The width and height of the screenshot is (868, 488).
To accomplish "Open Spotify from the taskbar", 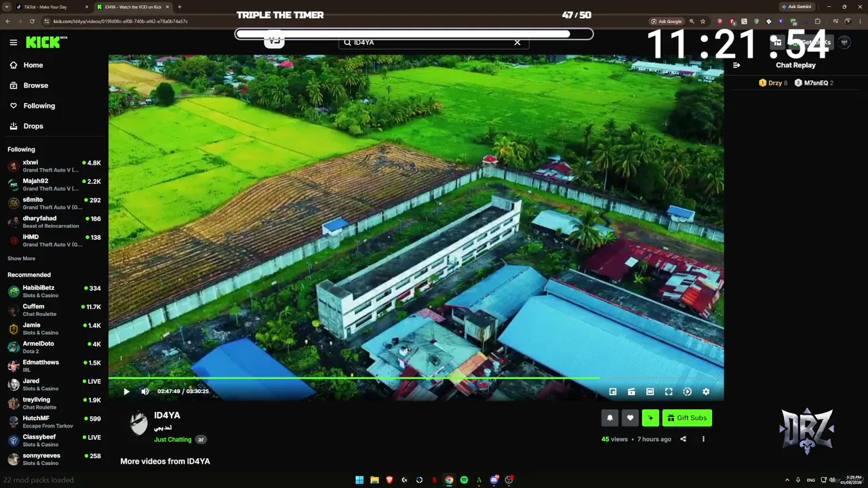I will 464,480.
